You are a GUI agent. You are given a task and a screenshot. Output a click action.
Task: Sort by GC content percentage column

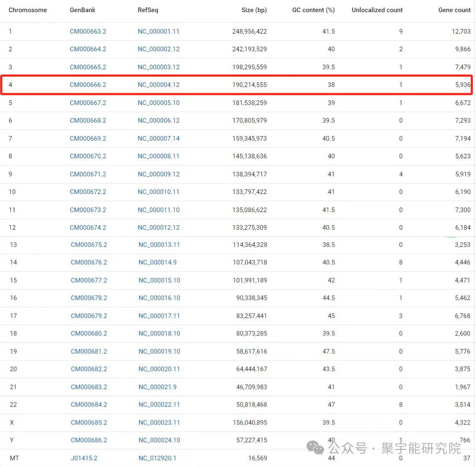click(x=313, y=10)
